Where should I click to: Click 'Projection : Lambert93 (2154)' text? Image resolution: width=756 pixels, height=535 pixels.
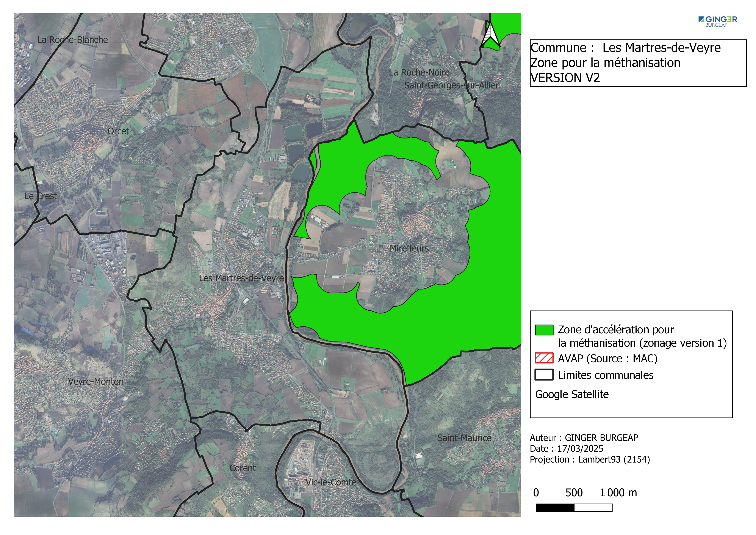590,459
